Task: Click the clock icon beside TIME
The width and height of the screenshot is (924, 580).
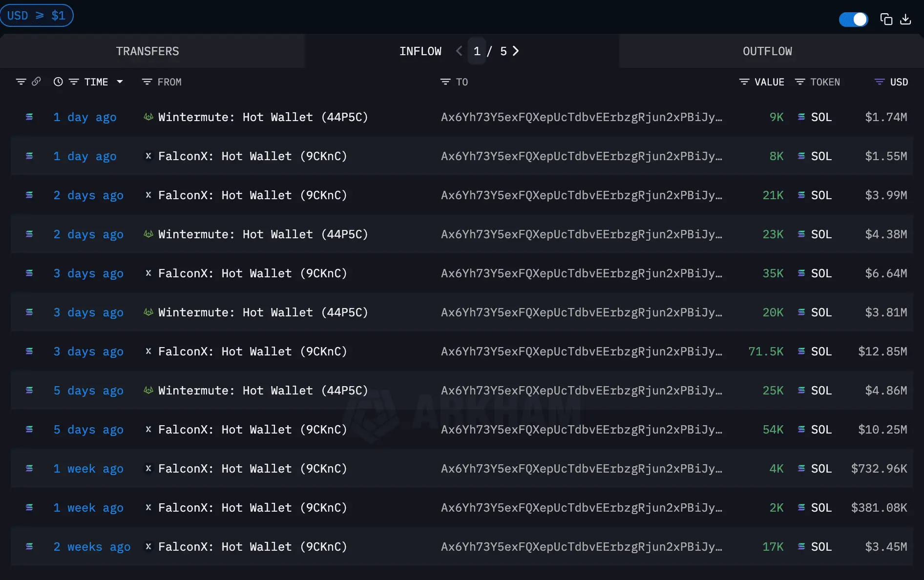Action: [x=58, y=82]
